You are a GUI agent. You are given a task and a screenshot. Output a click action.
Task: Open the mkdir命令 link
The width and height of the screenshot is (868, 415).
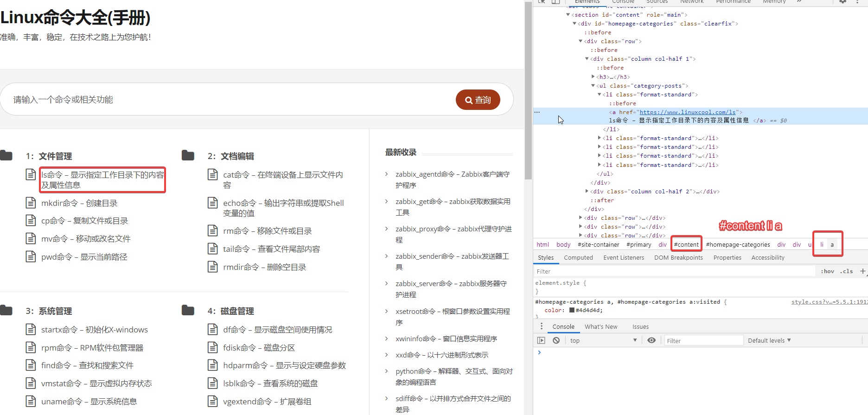(79, 203)
